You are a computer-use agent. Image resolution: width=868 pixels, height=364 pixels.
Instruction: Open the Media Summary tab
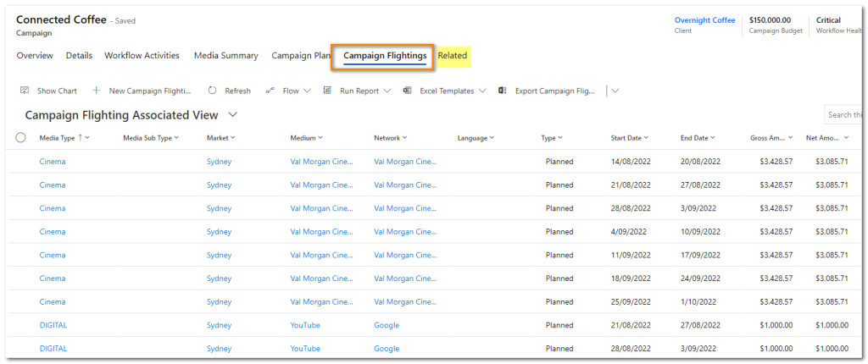click(x=225, y=56)
